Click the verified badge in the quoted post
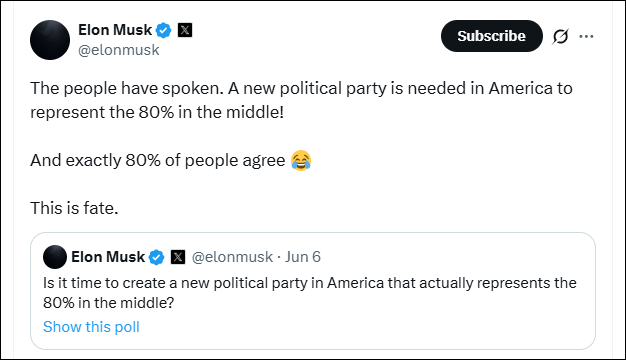Screen dimensions: 626x360 click(156, 257)
